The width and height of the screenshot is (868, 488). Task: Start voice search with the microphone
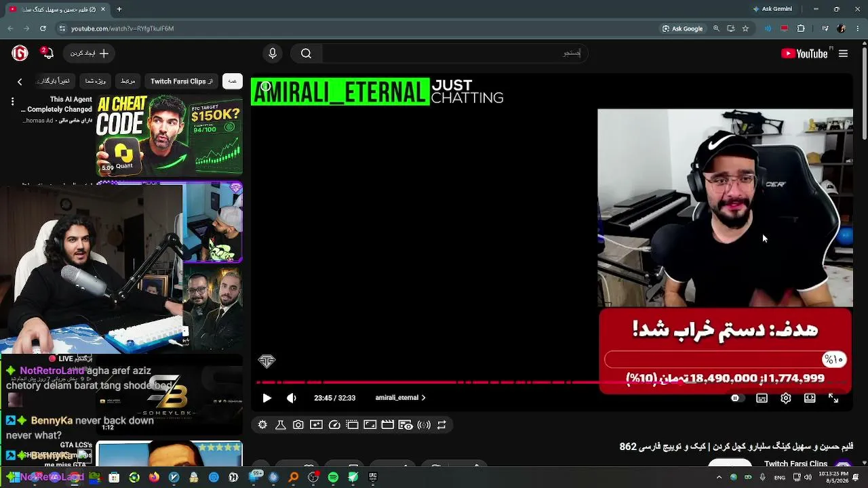tap(273, 54)
